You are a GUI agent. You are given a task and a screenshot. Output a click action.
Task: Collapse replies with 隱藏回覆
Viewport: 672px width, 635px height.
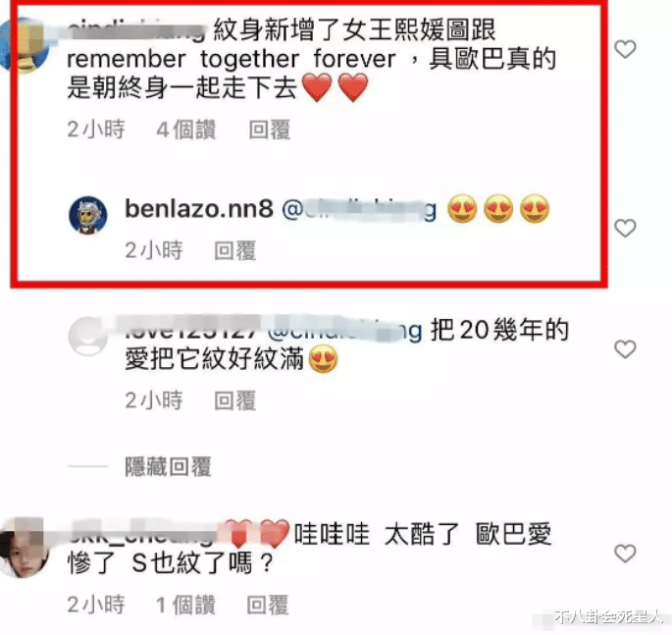168,466
